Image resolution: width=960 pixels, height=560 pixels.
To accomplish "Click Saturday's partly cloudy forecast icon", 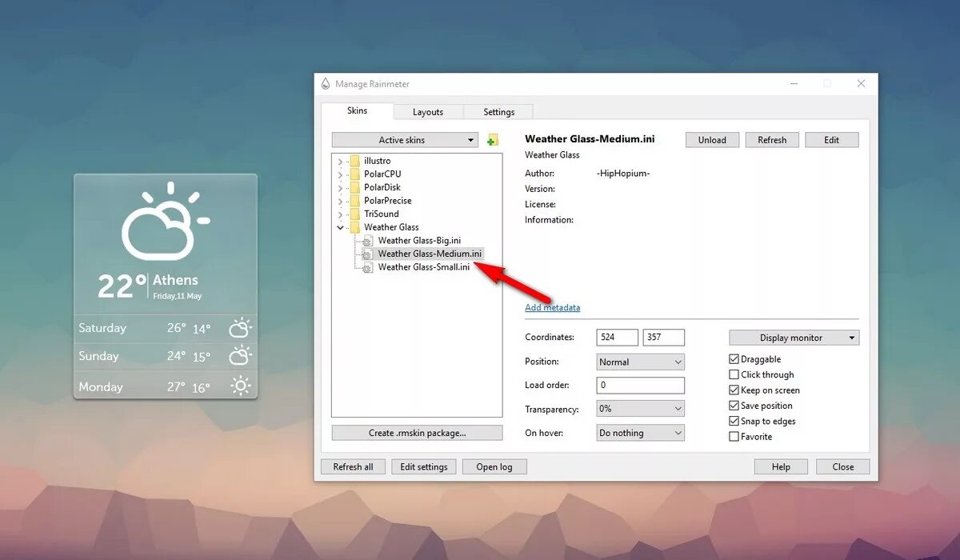I will 240,328.
